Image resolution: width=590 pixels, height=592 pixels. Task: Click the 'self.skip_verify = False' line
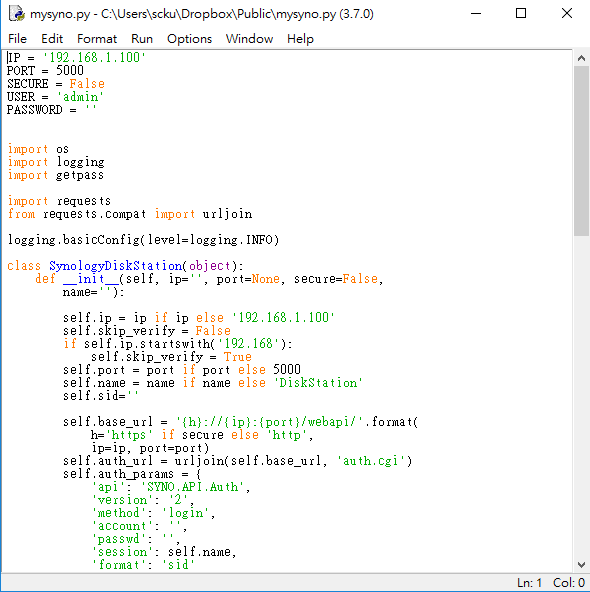tap(147, 331)
